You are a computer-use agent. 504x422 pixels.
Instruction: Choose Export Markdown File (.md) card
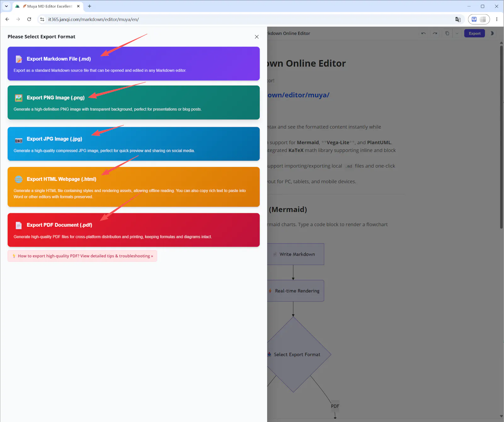[x=134, y=64]
